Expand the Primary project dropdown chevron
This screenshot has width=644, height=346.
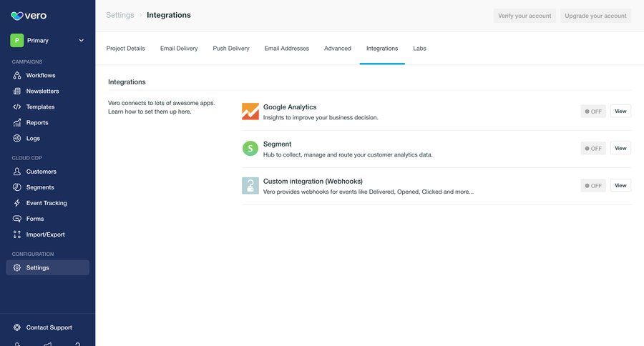tap(82, 40)
